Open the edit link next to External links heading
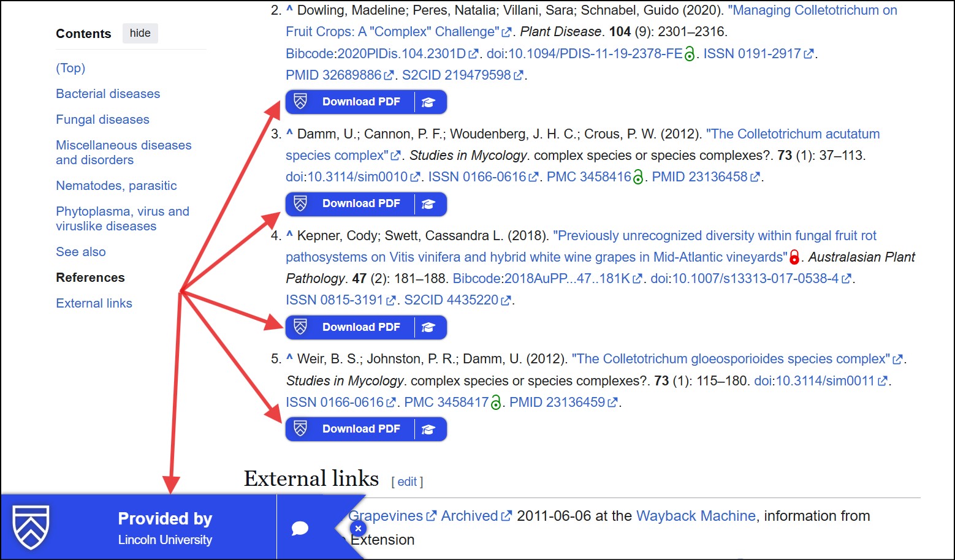955x560 pixels. (x=407, y=482)
